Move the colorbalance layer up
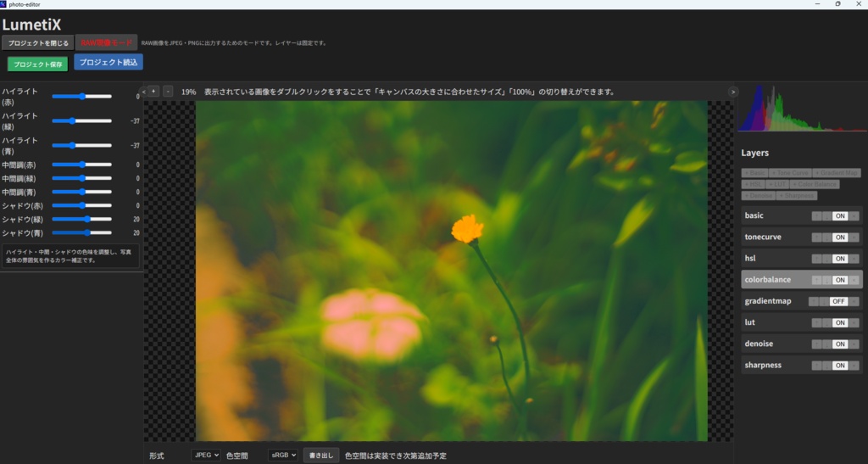The image size is (868, 464). click(x=816, y=280)
